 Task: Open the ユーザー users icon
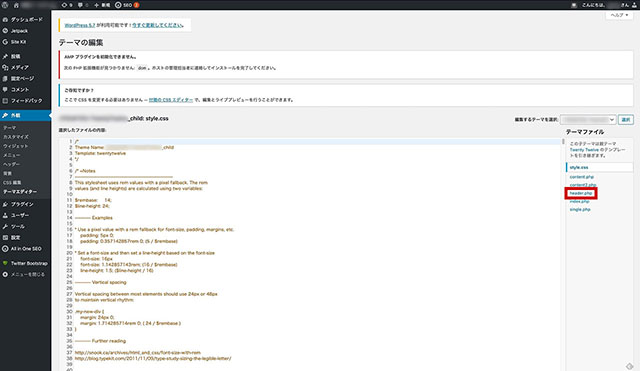coord(5,215)
